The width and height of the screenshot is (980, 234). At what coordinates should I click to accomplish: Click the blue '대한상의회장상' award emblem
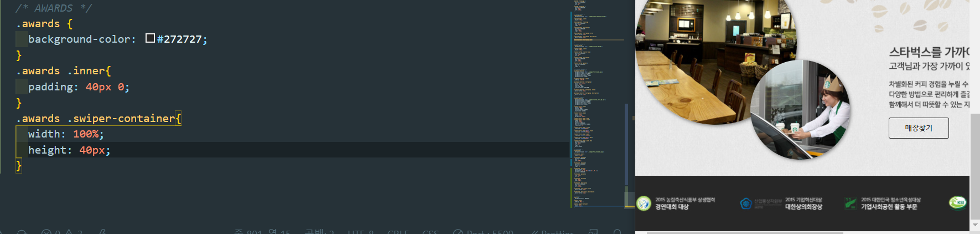click(746, 204)
